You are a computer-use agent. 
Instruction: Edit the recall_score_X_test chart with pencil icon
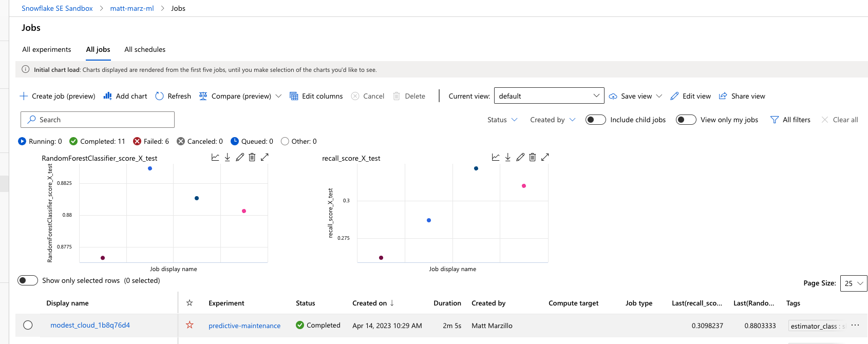pyautogui.click(x=520, y=157)
